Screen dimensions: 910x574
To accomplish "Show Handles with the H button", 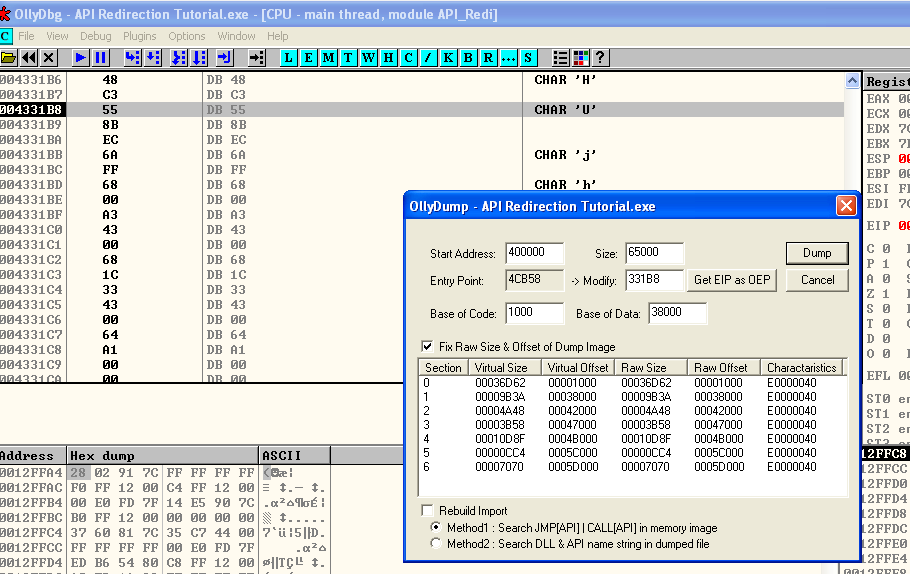I will pyautogui.click(x=388, y=57).
